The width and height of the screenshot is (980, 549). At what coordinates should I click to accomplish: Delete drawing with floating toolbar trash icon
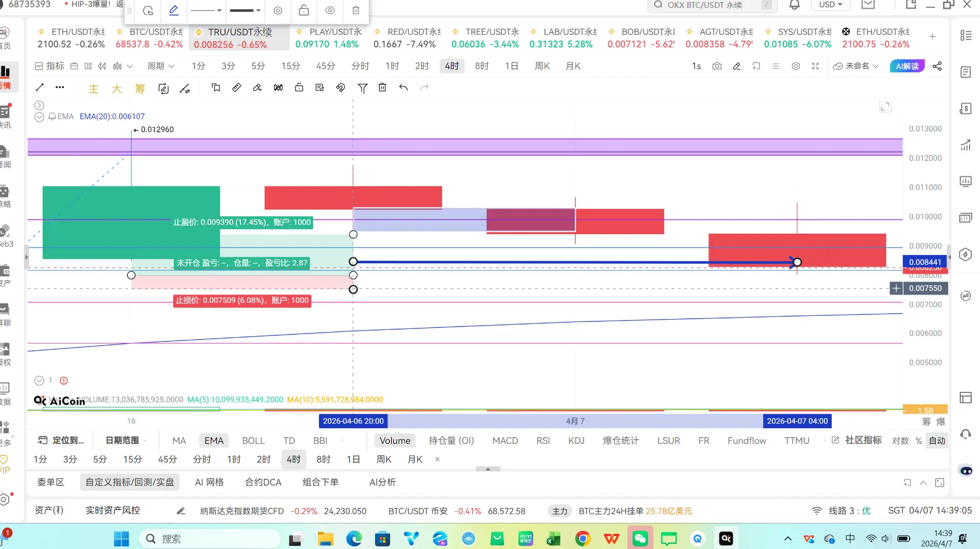click(x=356, y=10)
